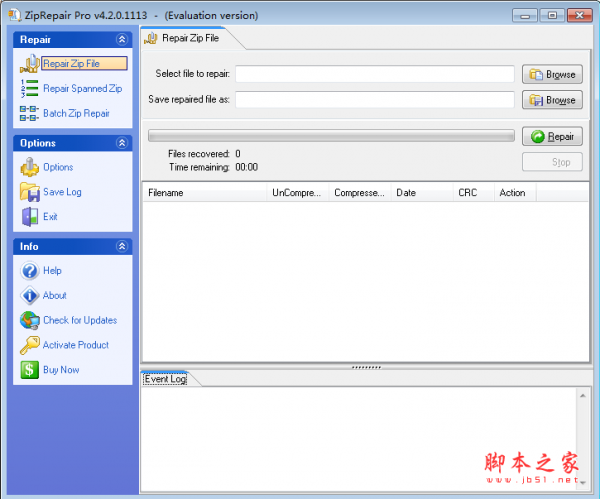Open Repair Zip File link in sidebar
This screenshot has height=499, width=600.
click(x=84, y=64)
